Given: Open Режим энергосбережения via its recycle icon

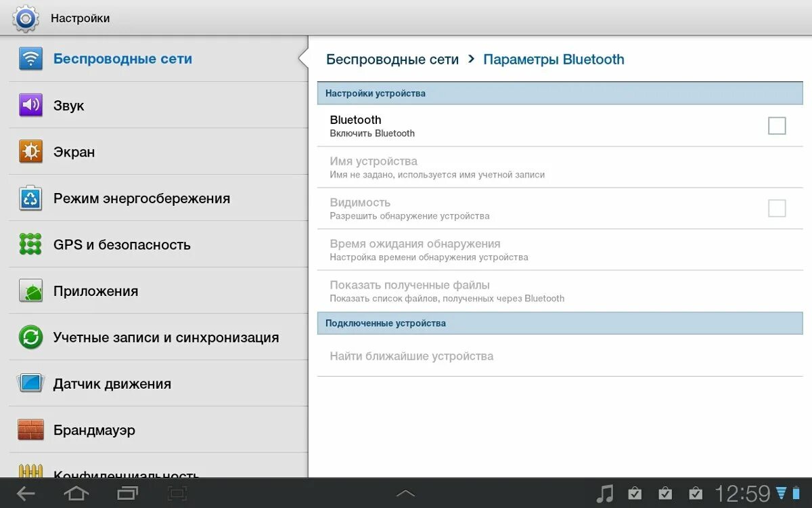Looking at the screenshot, I should (30, 198).
